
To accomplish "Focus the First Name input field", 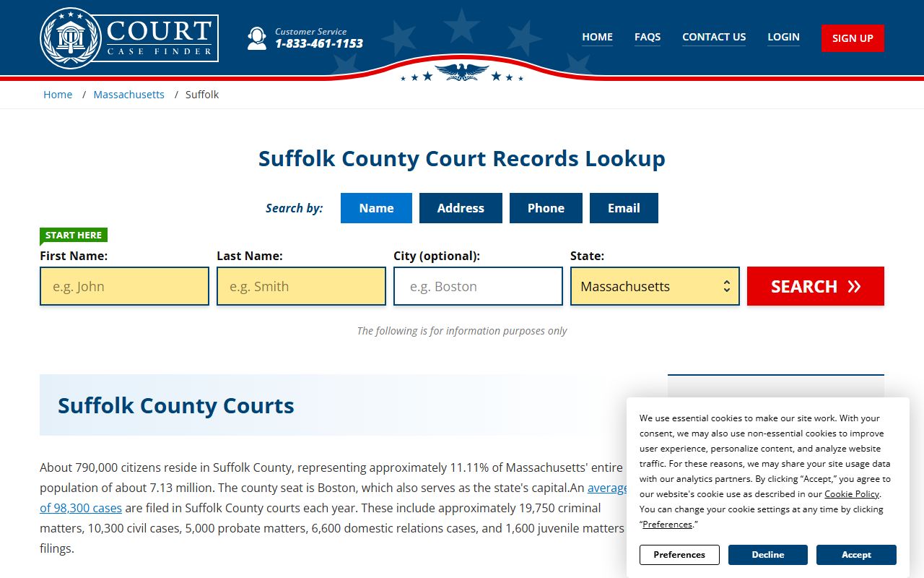I will [124, 286].
